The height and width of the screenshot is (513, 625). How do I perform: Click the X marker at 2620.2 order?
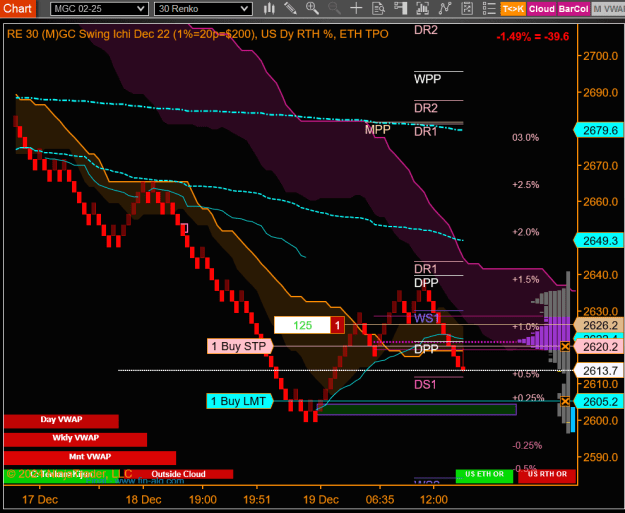pos(565,346)
